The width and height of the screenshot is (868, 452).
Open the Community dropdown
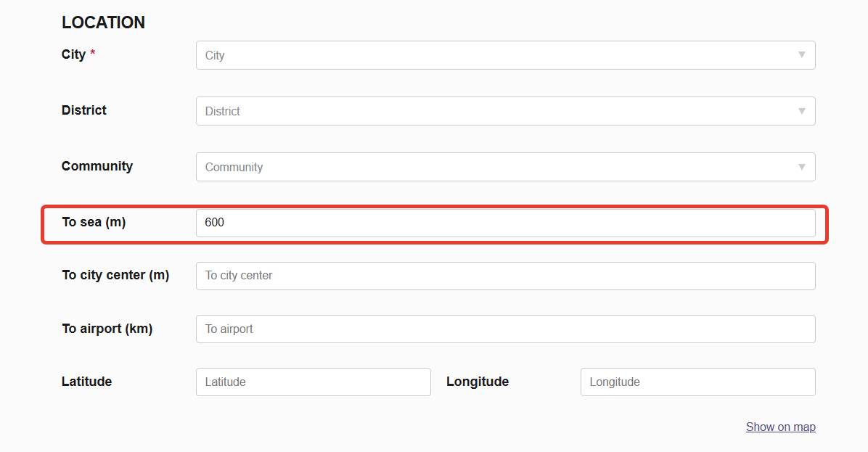point(494,168)
